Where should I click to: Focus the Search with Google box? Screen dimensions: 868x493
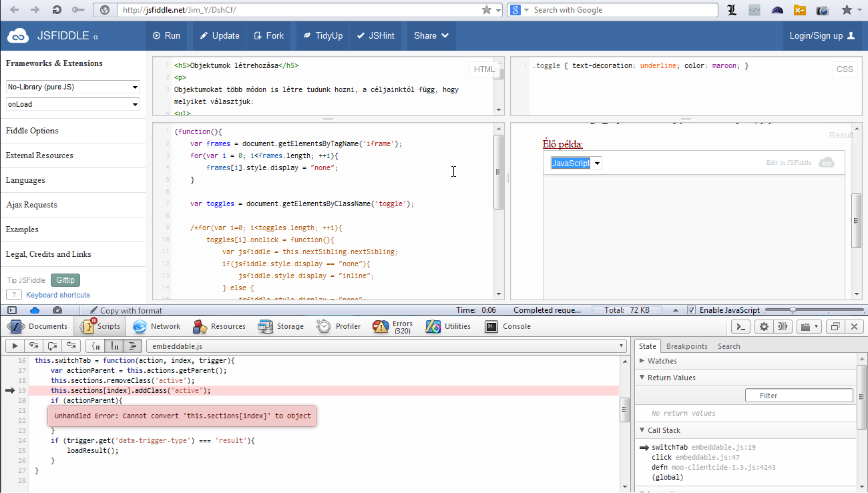click(x=624, y=10)
